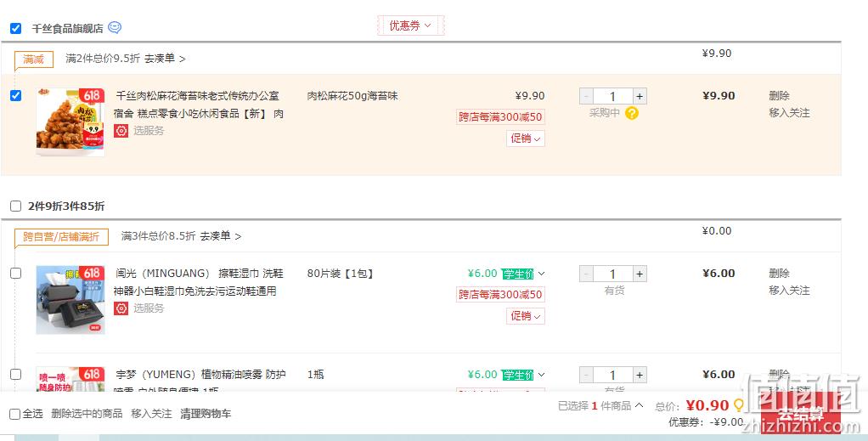The image size is (868, 441).
Task: Decrease quantity of 闽光 擦鞋湿巾
Action: point(586,274)
